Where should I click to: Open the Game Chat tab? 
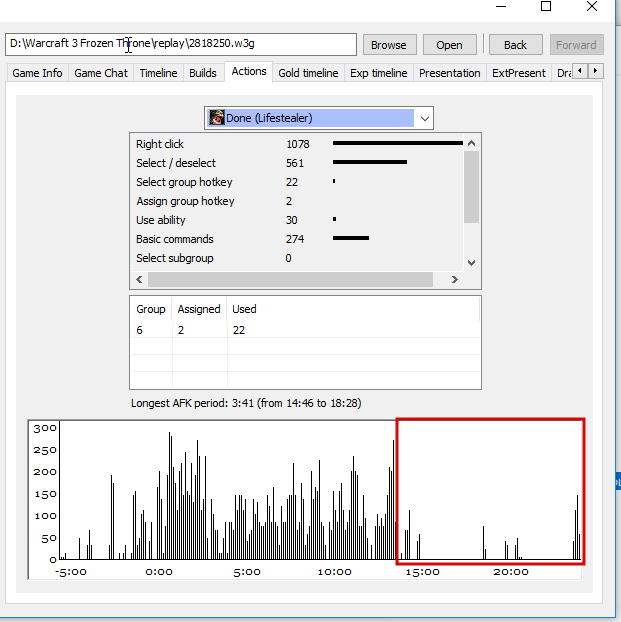pyautogui.click(x=101, y=73)
